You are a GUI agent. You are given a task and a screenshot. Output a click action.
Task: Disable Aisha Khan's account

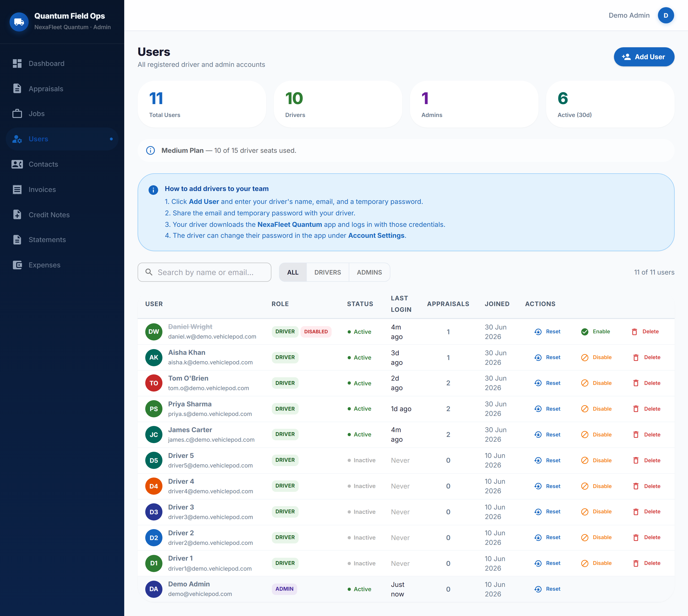(596, 357)
